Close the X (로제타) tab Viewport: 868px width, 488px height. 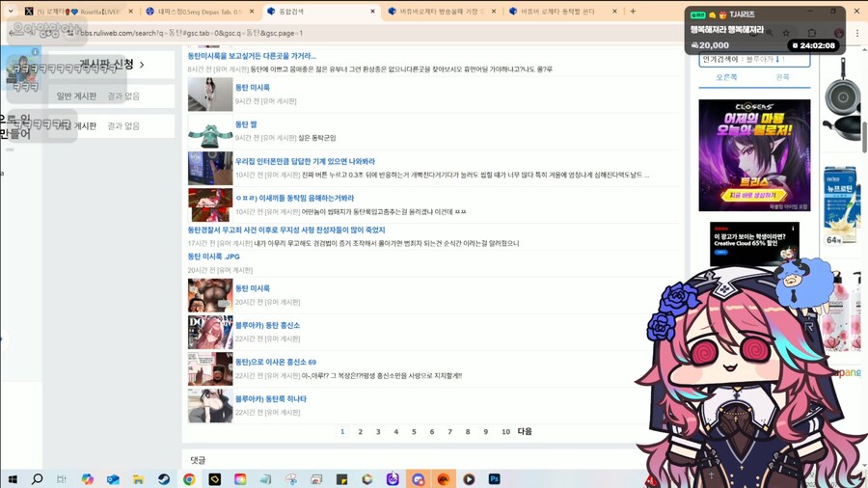click(130, 11)
